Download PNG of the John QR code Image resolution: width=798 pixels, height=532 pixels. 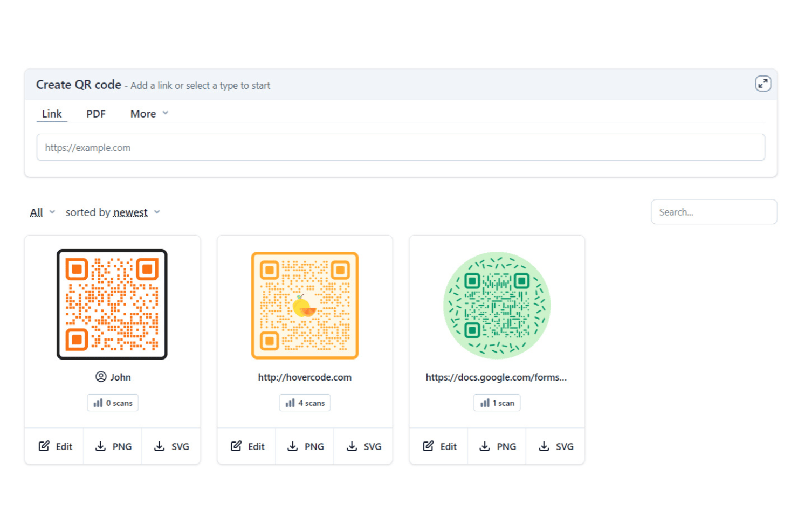(x=113, y=446)
